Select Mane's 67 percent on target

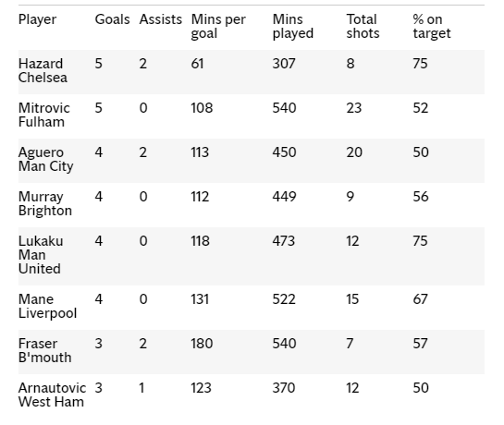(x=420, y=299)
